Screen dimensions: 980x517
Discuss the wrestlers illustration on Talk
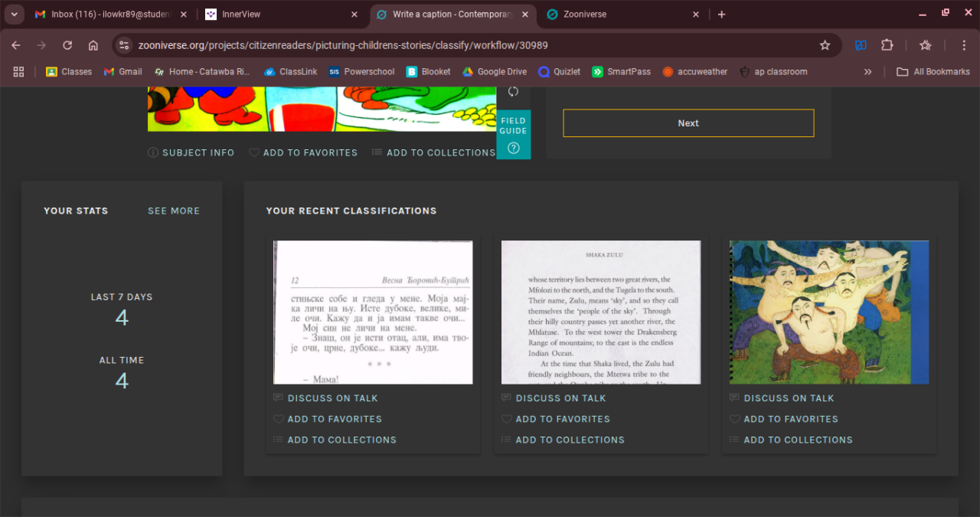782,398
